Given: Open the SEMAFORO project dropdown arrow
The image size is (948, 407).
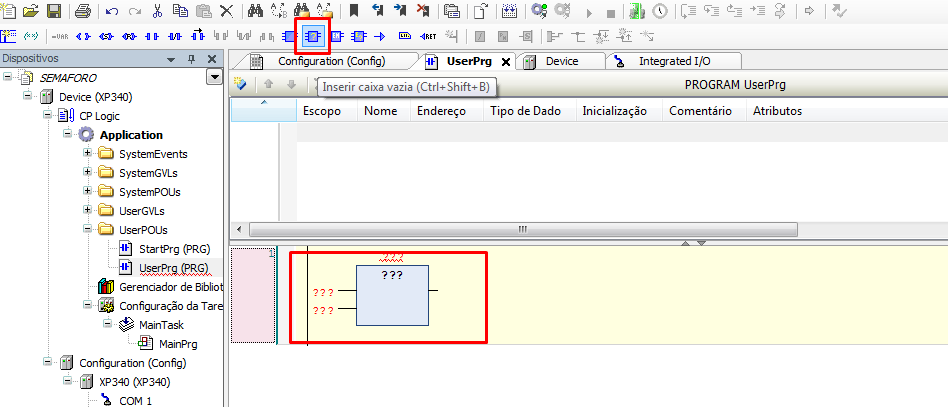Looking at the screenshot, I should [x=213, y=78].
